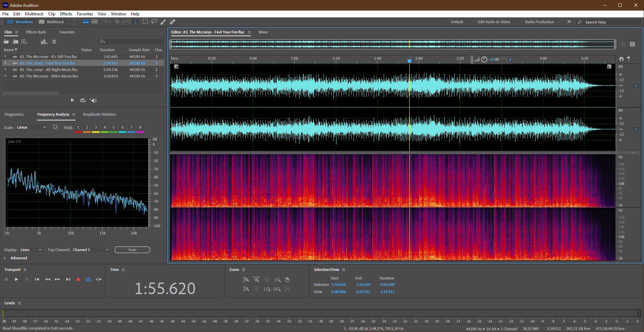Click the Import File icon
The width and height of the screenshot is (644, 332).
tap(15, 42)
